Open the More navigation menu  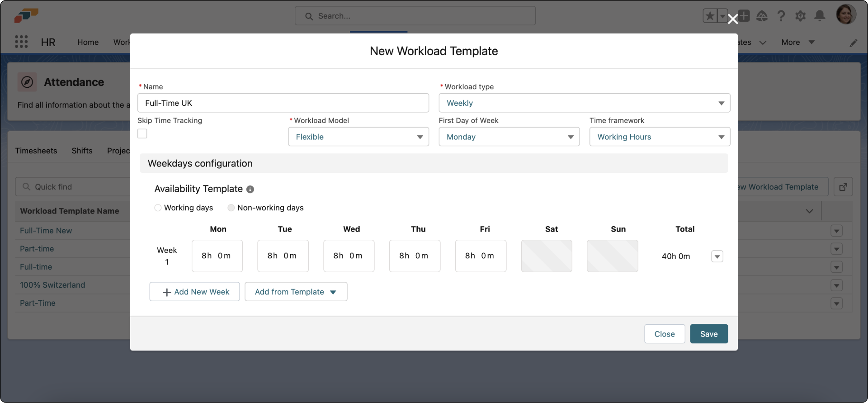pos(798,42)
